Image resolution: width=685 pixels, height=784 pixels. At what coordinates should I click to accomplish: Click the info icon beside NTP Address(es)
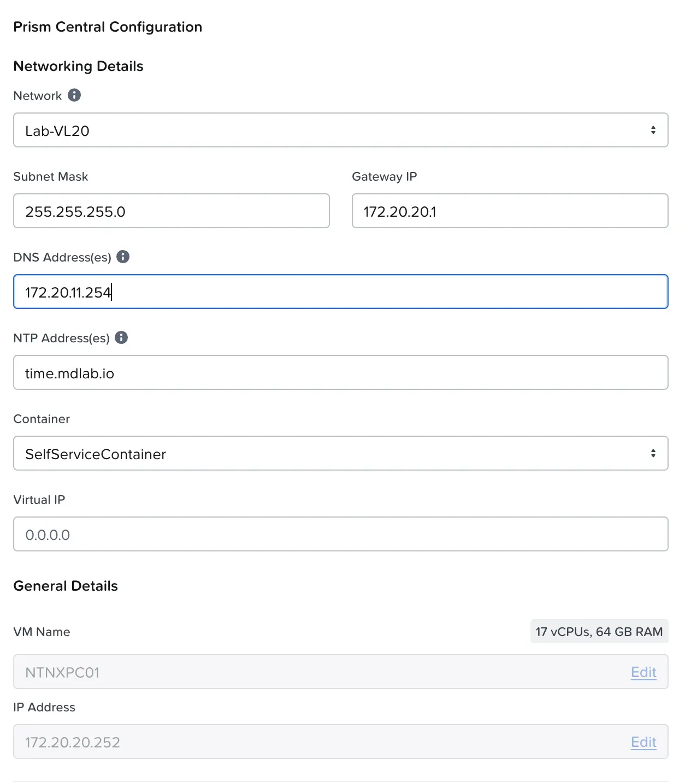click(121, 337)
